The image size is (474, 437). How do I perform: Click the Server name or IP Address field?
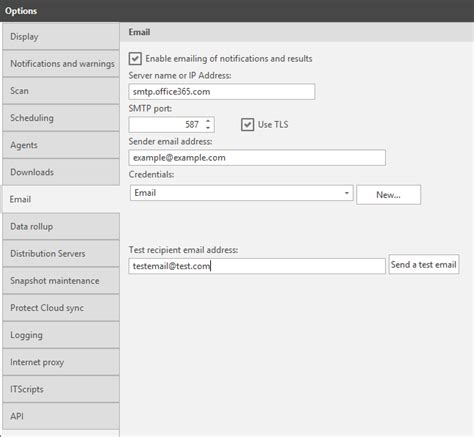pos(222,92)
